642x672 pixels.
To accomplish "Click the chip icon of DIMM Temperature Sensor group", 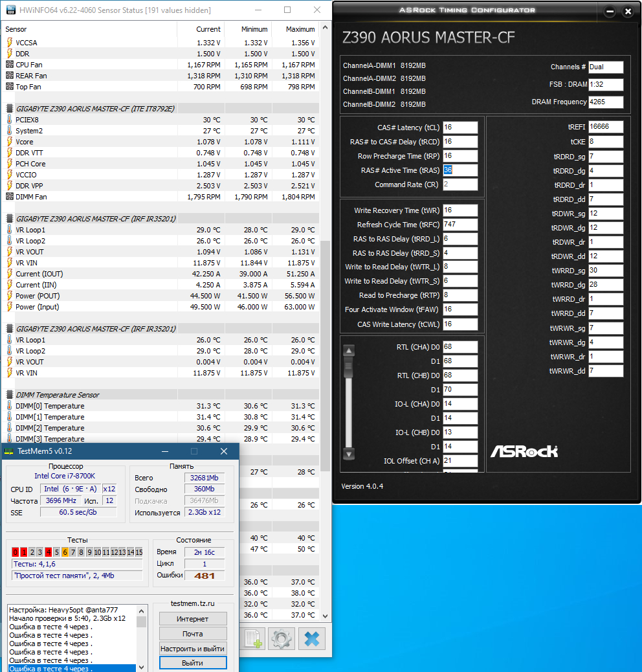I will point(10,395).
